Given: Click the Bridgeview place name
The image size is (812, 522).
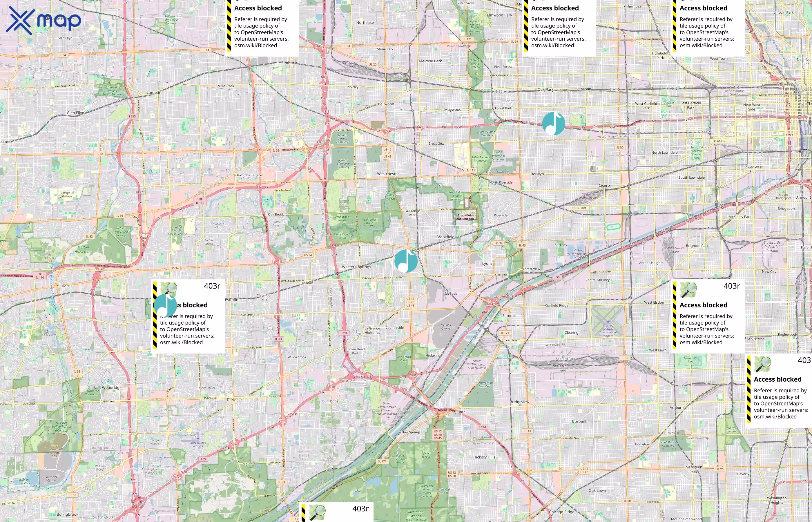Looking at the screenshot, I should pos(519,402).
